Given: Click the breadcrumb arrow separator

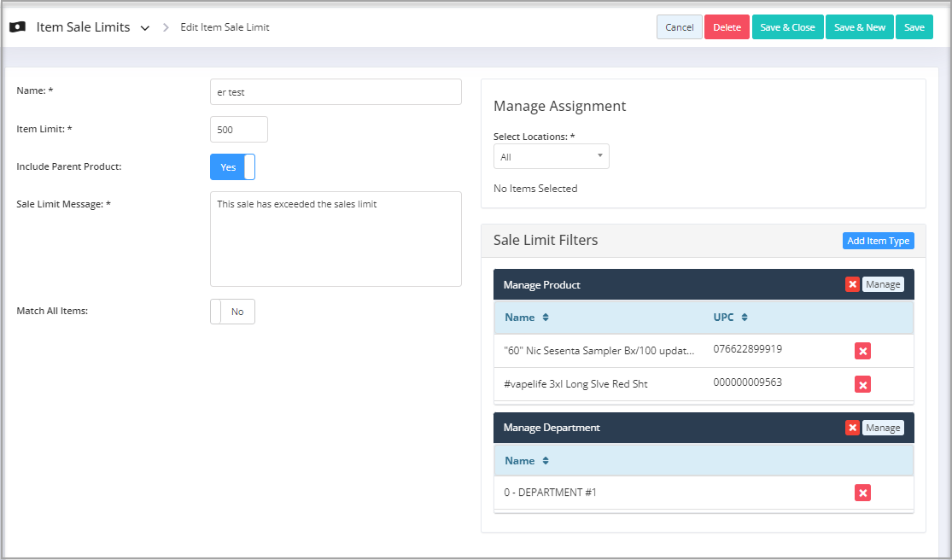Looking at the screenshot, I should 166,27.
